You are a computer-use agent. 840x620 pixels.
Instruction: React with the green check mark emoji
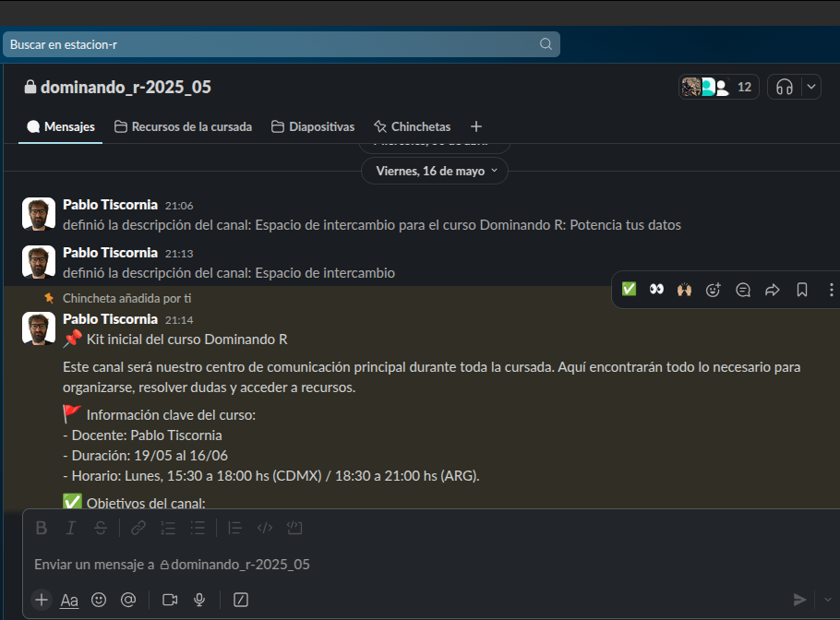629,290
